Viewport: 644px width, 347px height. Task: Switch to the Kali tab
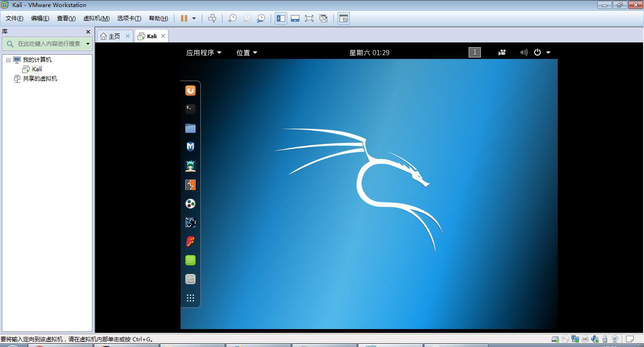coord(152,36)
